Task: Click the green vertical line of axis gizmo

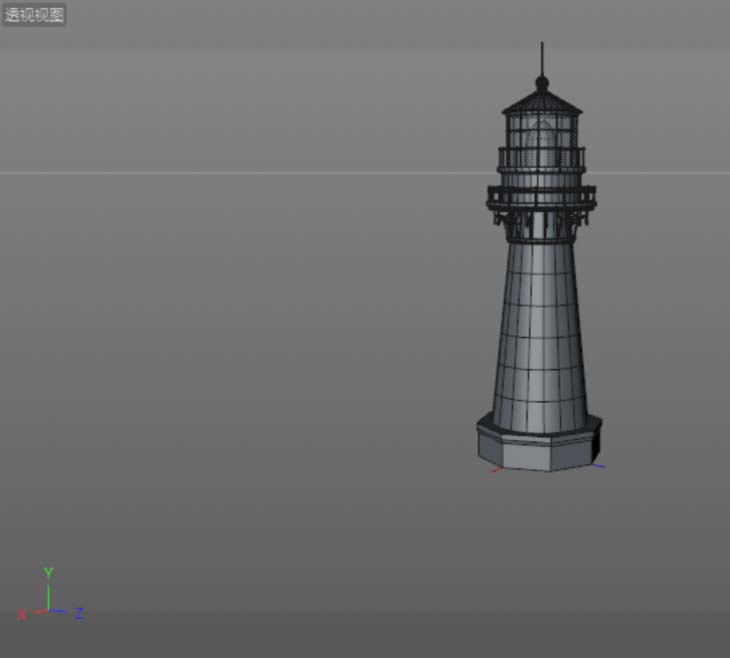Action: pyautogui.click(x=48, y=595)
